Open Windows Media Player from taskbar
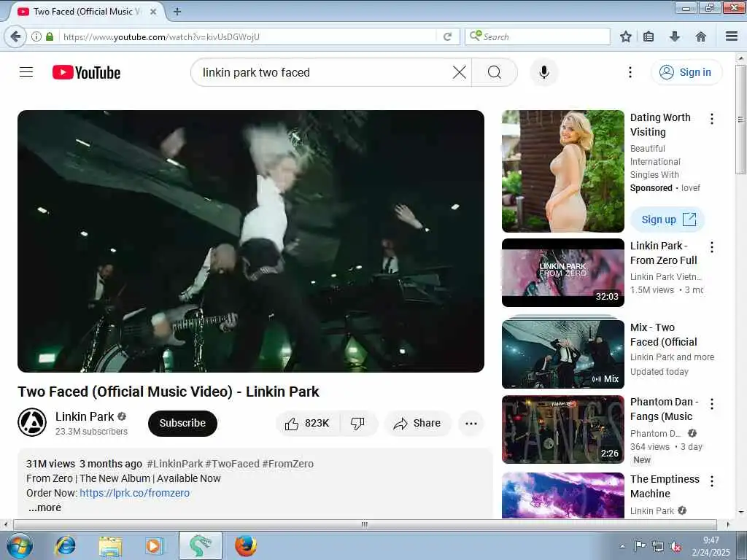This screenshot has height=560, width=747. pos(154,545)
